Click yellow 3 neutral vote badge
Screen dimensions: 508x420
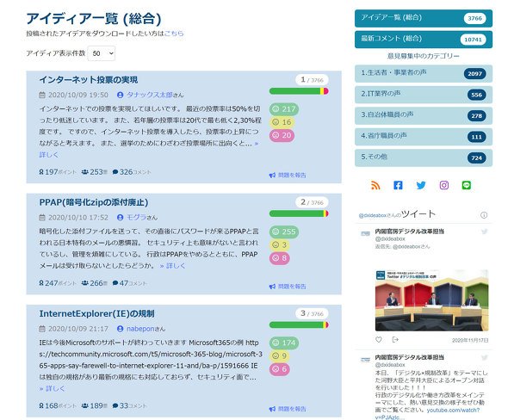(279, 244)
